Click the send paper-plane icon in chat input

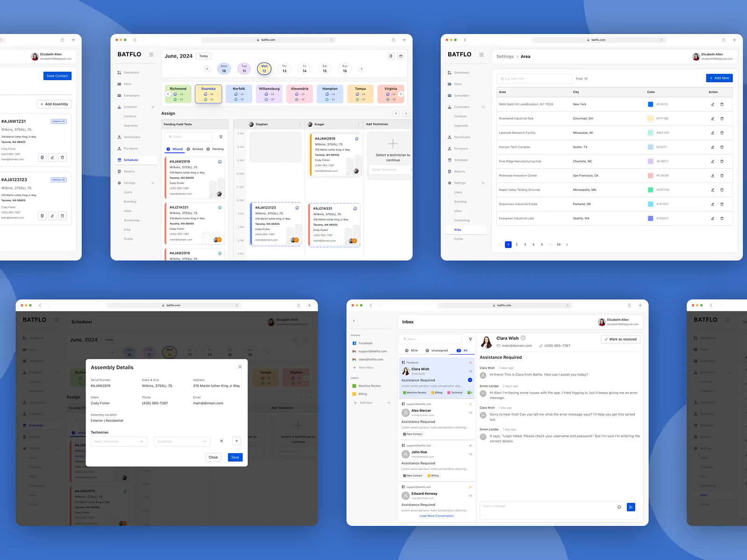[631, 507]
